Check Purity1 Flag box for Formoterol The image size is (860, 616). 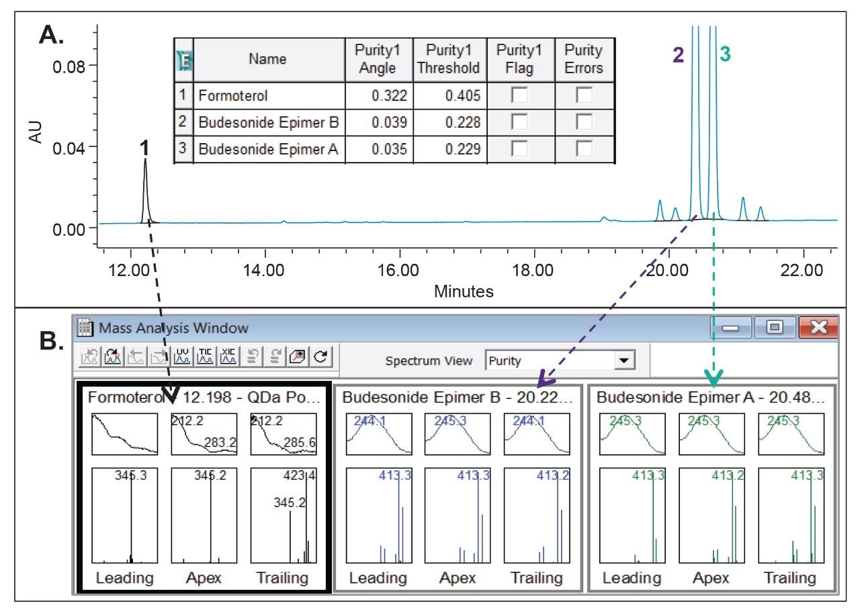[x=518, y=96]
